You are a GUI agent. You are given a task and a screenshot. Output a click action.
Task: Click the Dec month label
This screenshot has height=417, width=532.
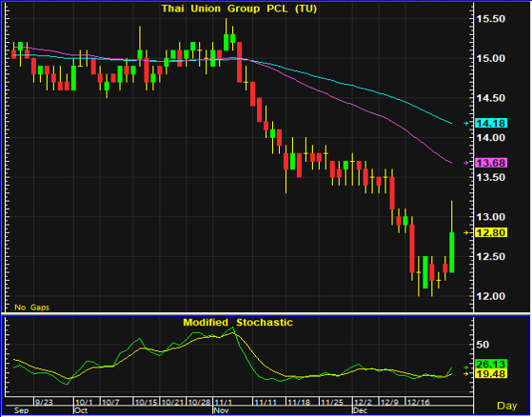360,411
